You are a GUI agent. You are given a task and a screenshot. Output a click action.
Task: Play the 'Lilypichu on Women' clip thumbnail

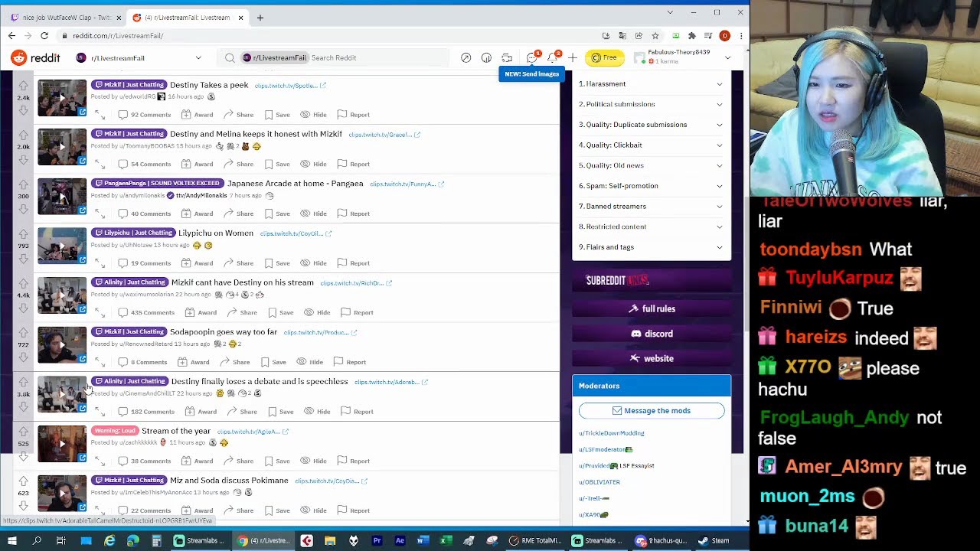62,246
